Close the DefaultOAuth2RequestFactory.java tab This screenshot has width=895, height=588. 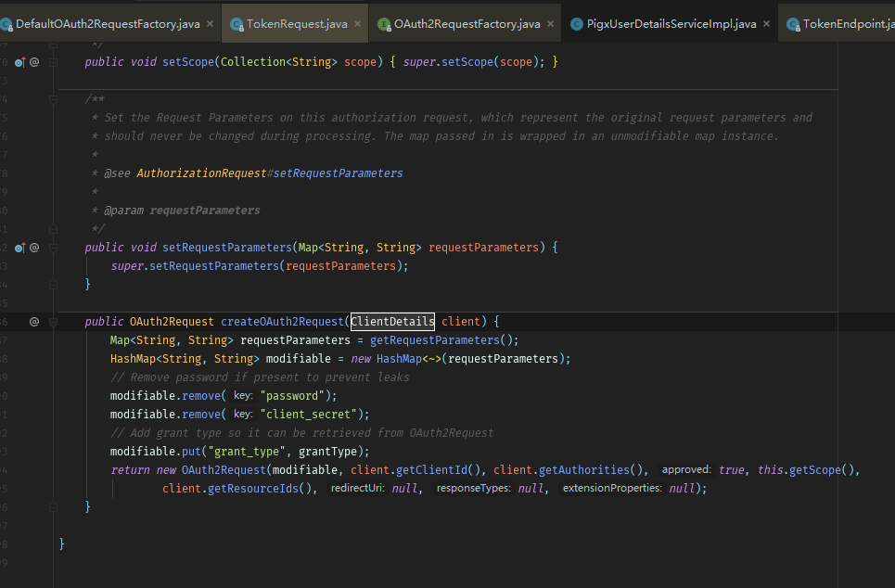click(x=210, y=23)
